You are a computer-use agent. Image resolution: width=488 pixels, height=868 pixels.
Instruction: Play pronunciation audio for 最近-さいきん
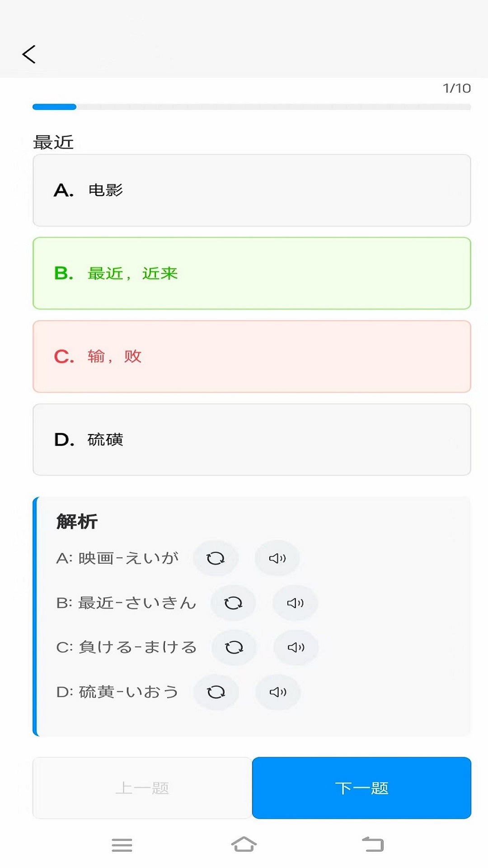[295, 602]
